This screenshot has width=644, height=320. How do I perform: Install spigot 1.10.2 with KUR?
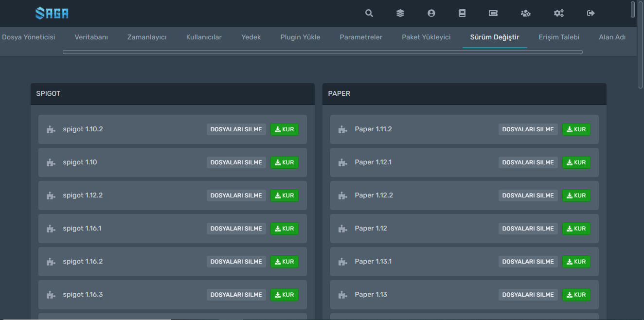285,129
